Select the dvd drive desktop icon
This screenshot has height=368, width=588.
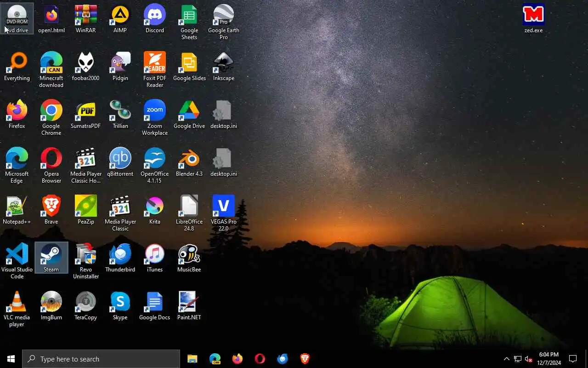[x=17, y=19]
